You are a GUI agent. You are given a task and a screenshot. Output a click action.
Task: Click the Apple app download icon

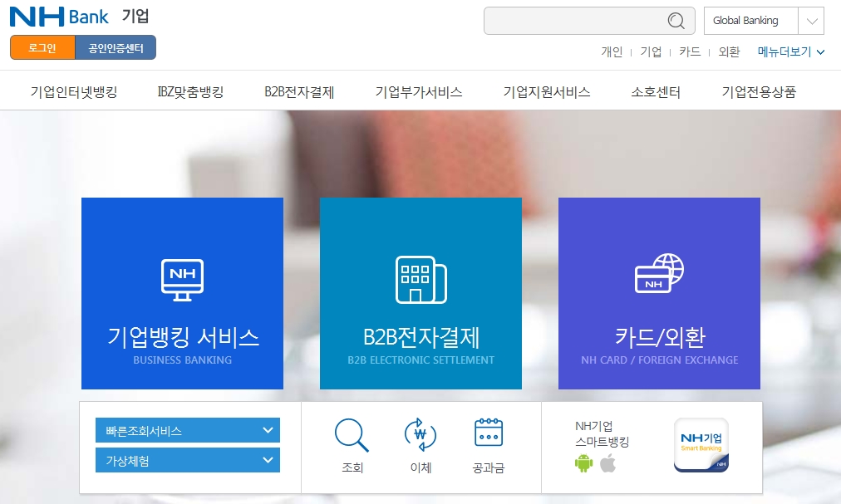click(607, 462)
